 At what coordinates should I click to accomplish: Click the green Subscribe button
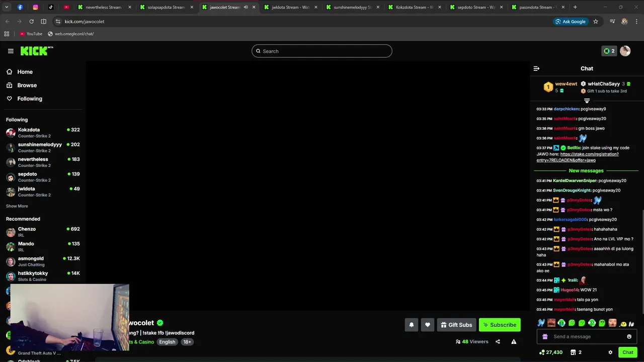(500, 325)
